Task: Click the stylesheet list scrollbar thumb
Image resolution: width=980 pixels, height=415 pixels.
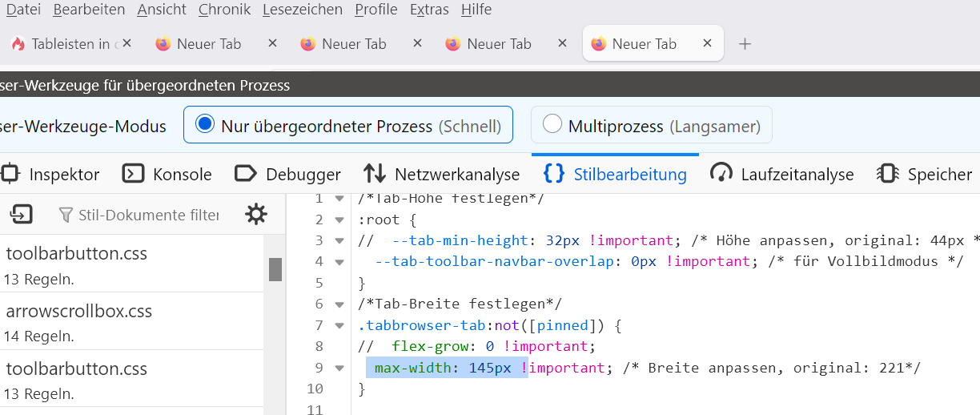Action: click(275, 269)
